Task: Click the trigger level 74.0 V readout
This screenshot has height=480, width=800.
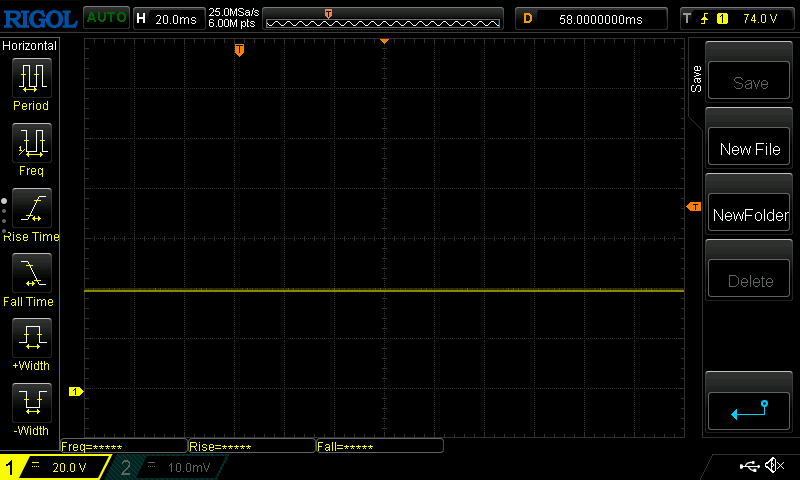Action: pyautogui.click(x=760, y=19)
